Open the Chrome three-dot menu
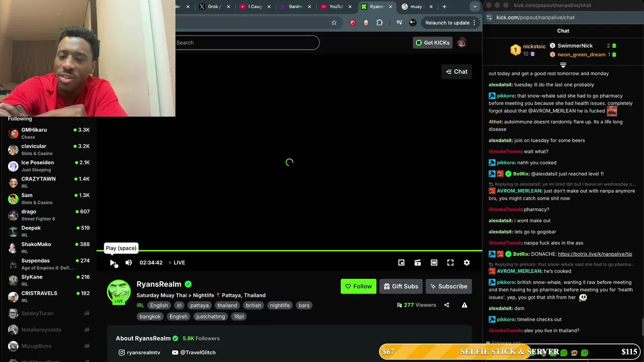Image resolution: width=644 pixels, height=362 pixels. point(474,23)
